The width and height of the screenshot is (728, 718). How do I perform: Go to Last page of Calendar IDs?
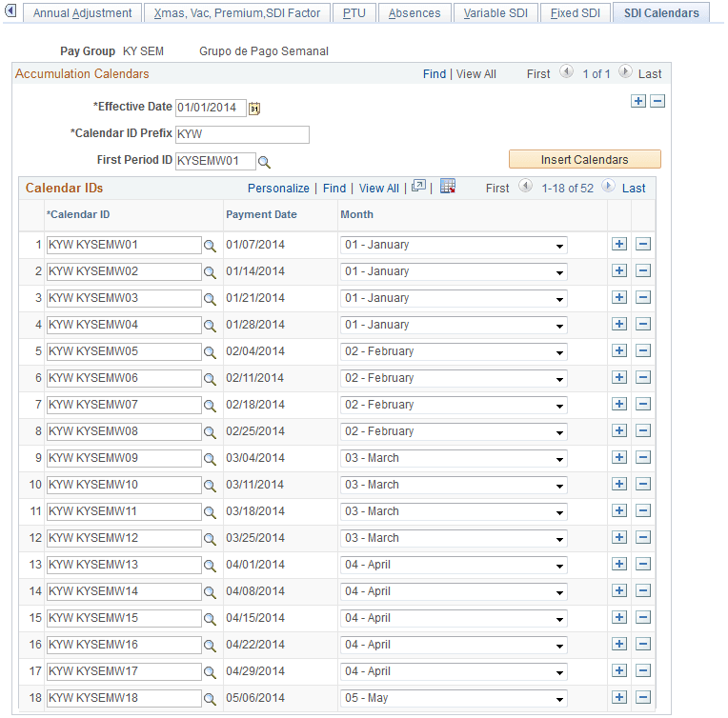634,189
